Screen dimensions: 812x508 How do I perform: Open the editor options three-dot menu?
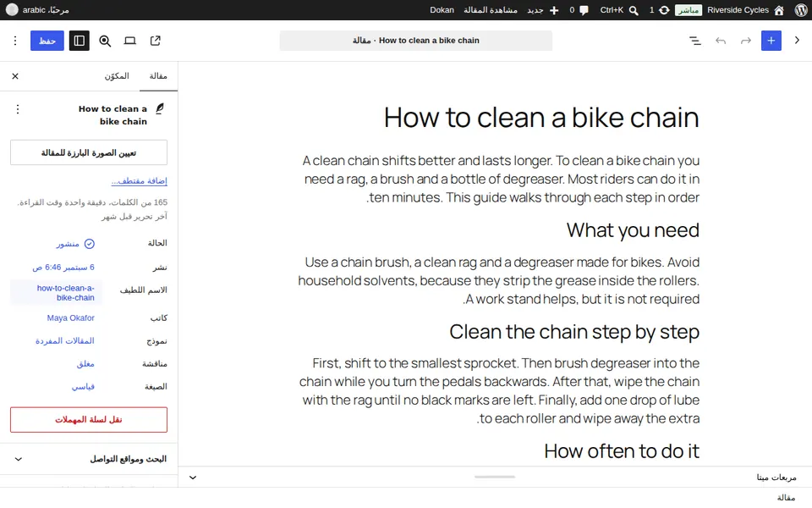coord(15,41)
